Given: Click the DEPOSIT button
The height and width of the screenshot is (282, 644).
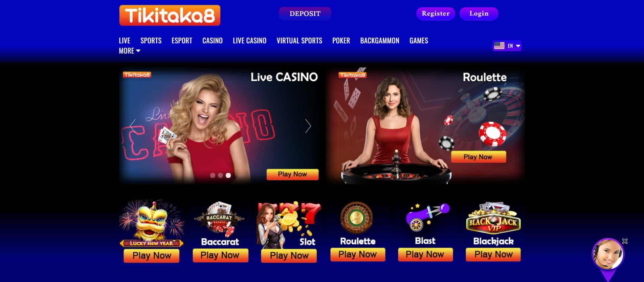Looking at the screenshot, I should [305, 14].
